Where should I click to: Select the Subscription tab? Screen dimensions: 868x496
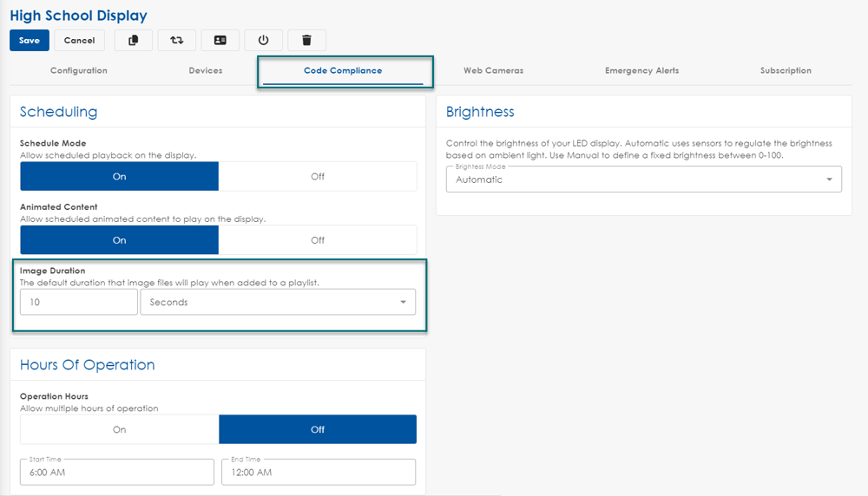pos(786,70)
